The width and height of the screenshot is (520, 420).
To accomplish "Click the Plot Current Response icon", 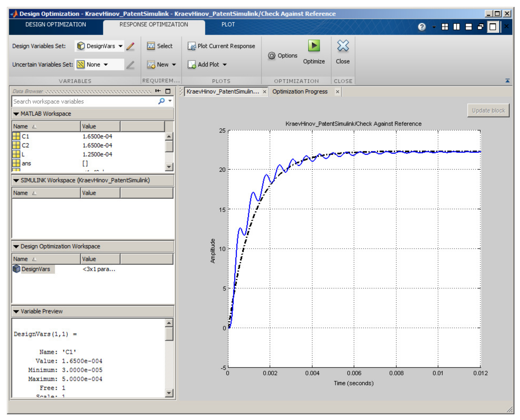I will [191, 46].
